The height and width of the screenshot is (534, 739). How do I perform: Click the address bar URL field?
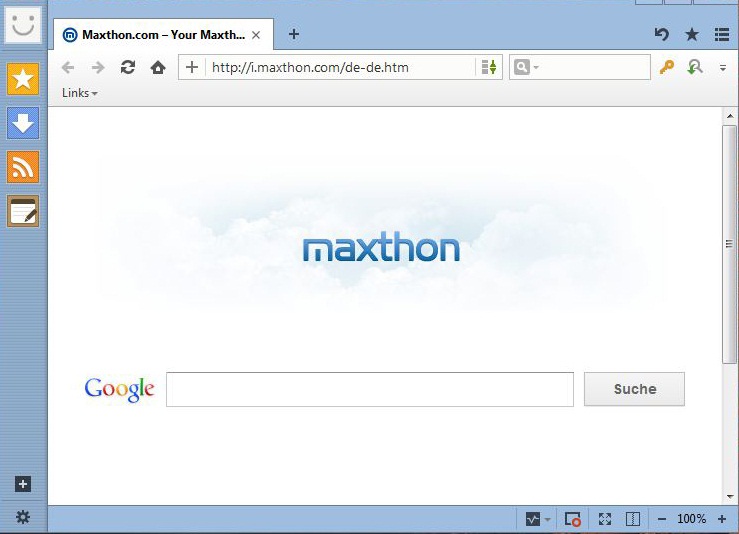click(x=342, y=67)
